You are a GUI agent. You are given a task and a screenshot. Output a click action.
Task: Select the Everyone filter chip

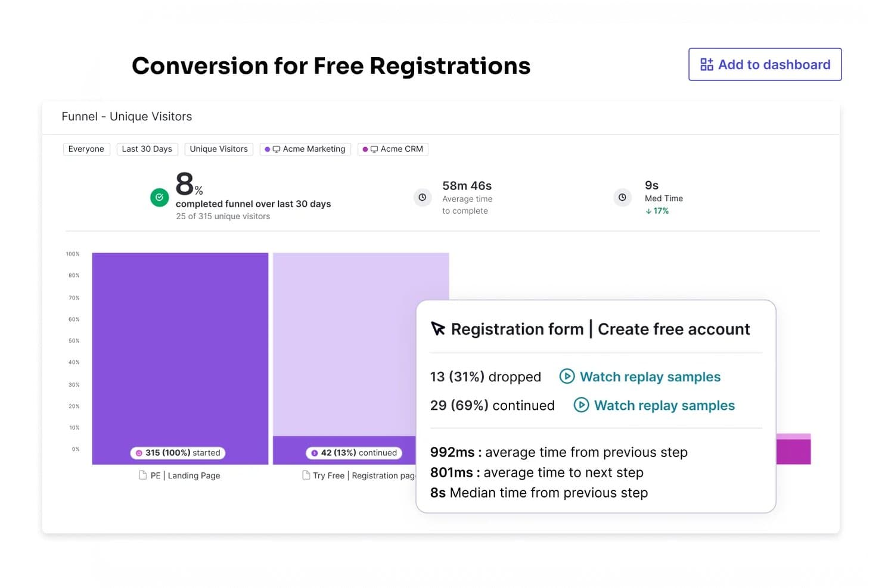[86, 149]
